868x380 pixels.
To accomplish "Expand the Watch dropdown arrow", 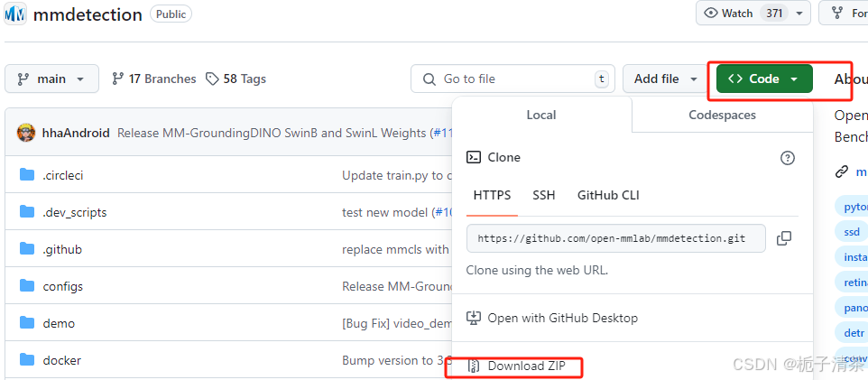I will point(799,14).
